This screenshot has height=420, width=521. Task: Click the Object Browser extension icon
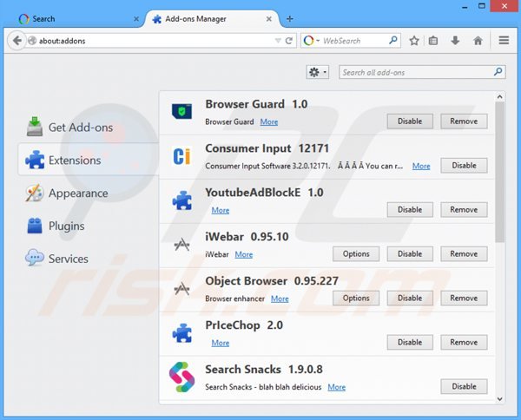[x=181, y=289]
